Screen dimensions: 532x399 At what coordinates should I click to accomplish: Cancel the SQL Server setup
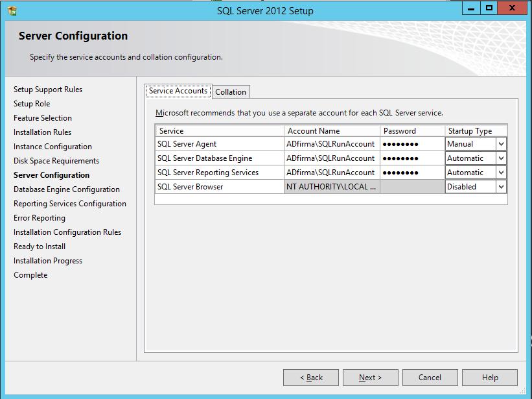(x=430, y=378)
